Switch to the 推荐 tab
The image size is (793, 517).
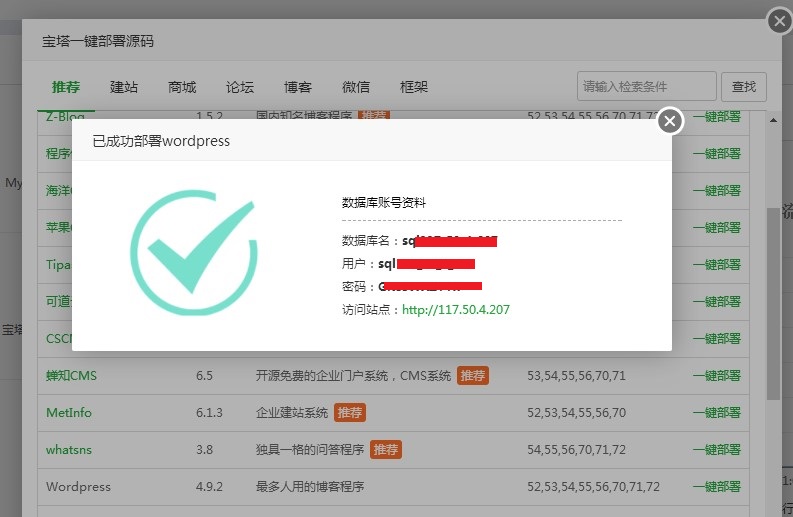66,87
